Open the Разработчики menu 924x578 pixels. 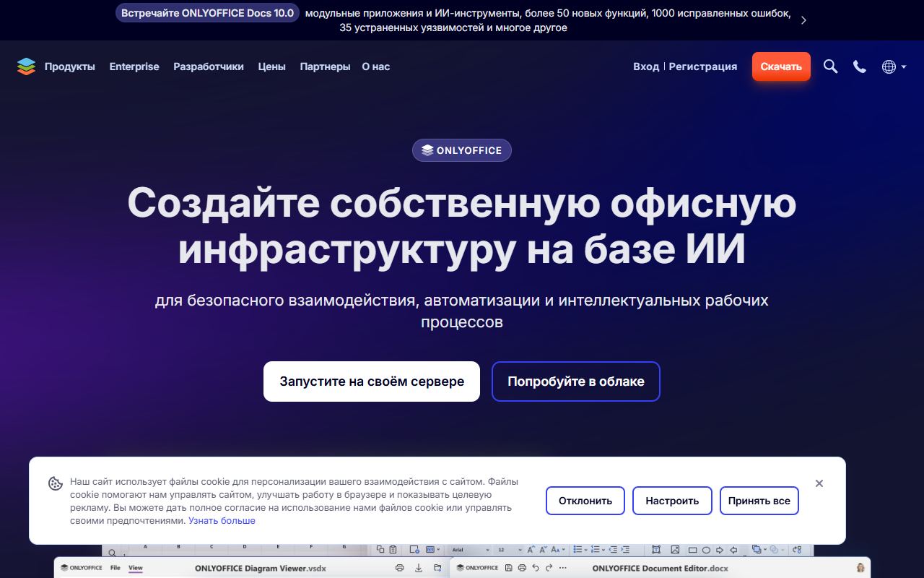tap(209, 66)
